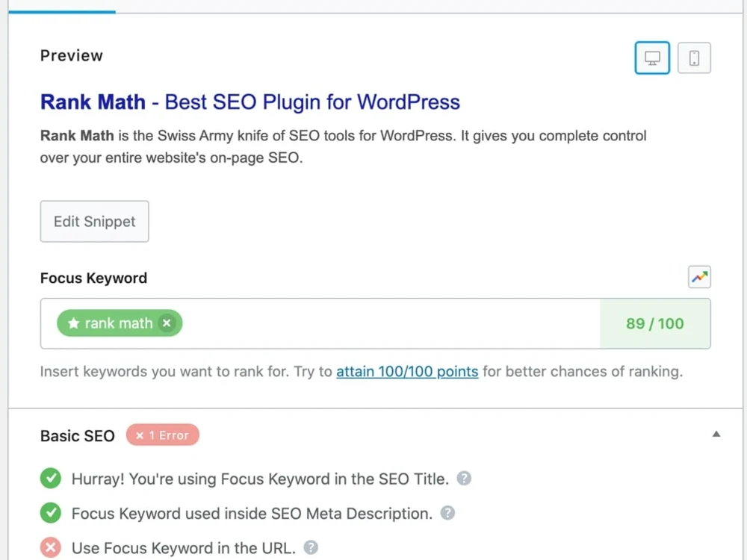Remove the rank math keyword tag
The image size is (747, 560).
pos(167,323)
